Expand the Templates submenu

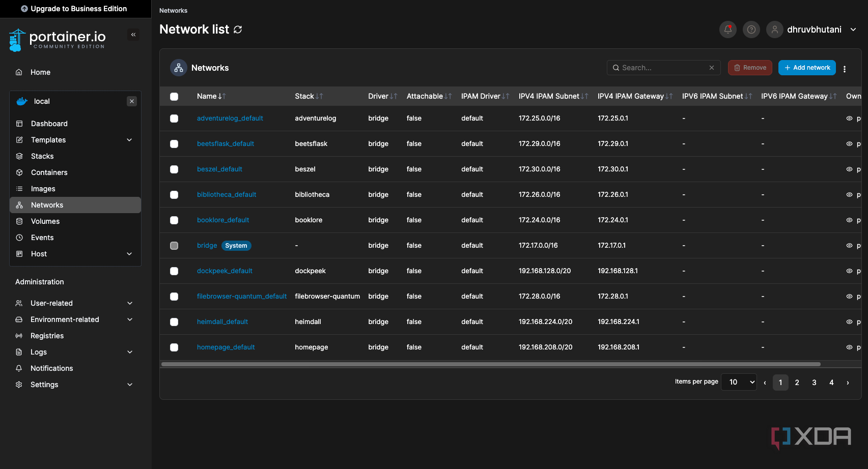[129, 140]
